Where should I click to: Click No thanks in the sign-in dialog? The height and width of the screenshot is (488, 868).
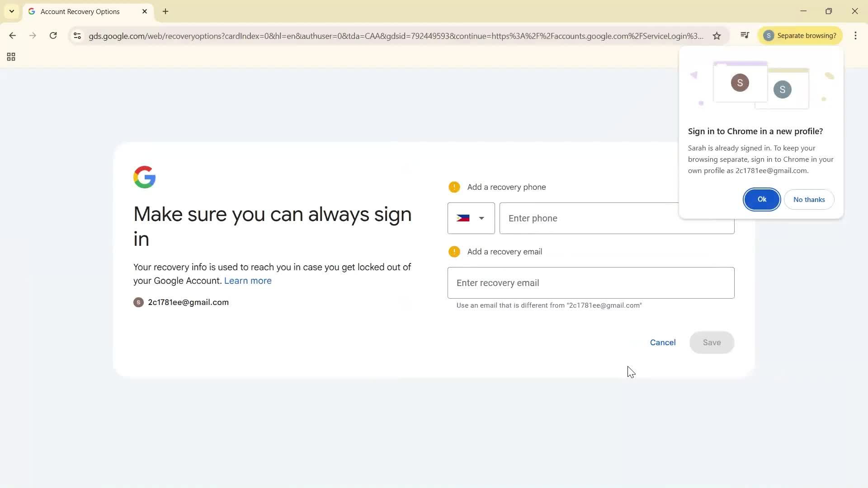pyautogui.click(x=809, y=199)
